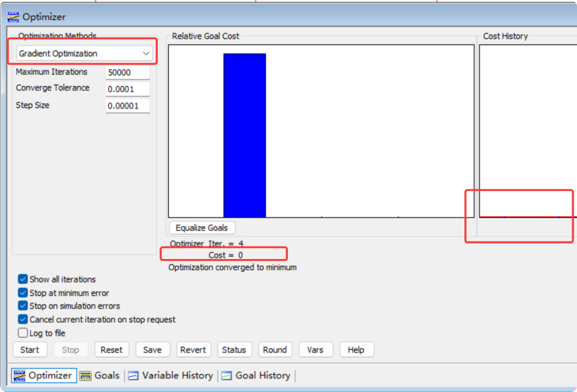
Task: Select the Step Size value field
Action: coord(127,106)
